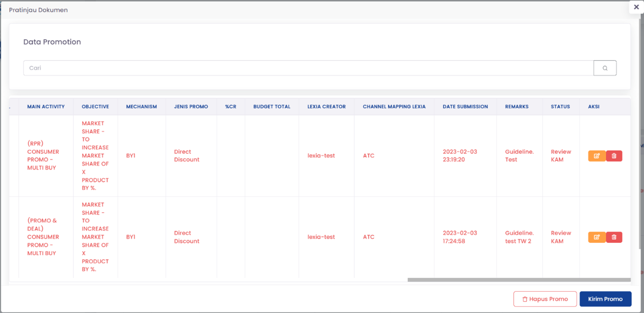644x313 pixels.
Task: Click the horizontal table scrollbar
Action: point(519,280)
